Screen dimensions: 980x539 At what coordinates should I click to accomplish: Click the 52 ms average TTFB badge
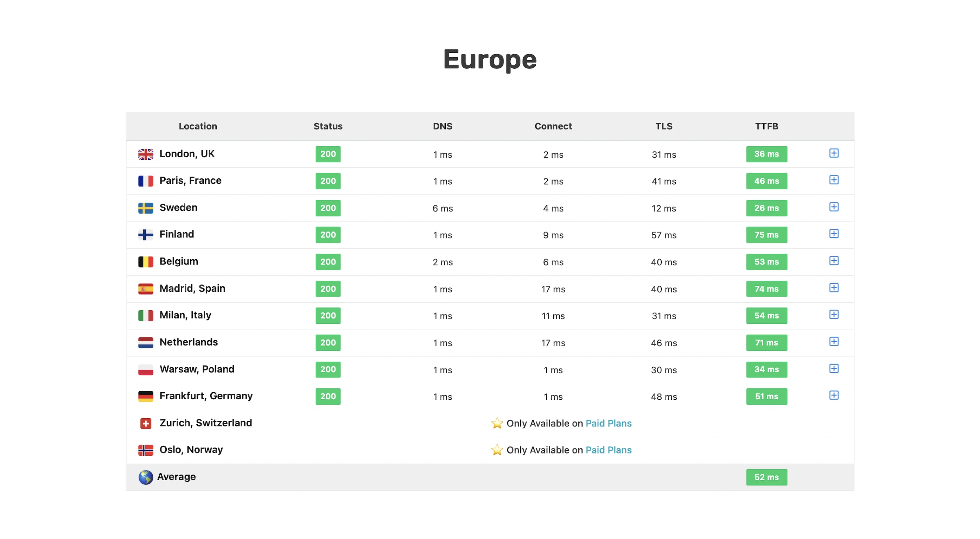pos(766,477)
